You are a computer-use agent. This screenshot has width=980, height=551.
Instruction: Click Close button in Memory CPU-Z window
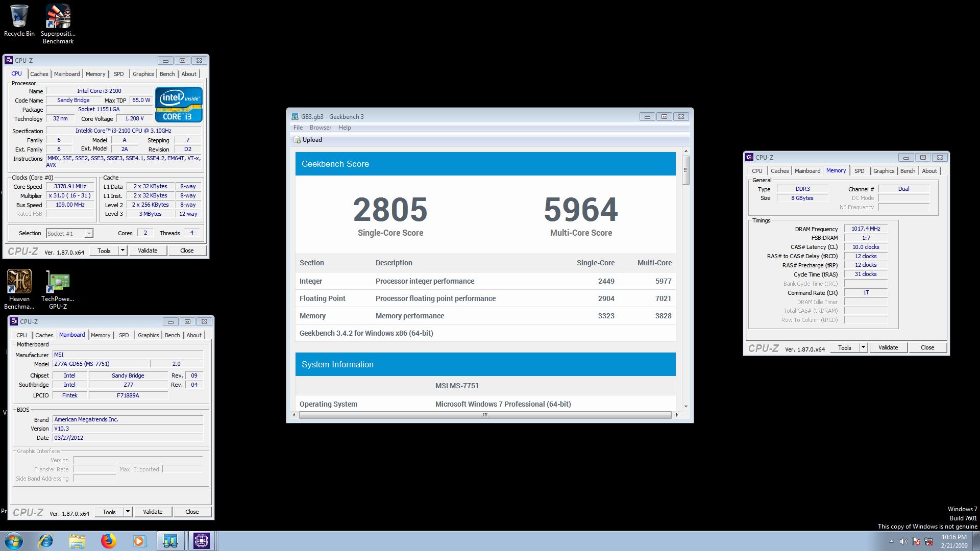pyautogui.click(x=927, y=347)
